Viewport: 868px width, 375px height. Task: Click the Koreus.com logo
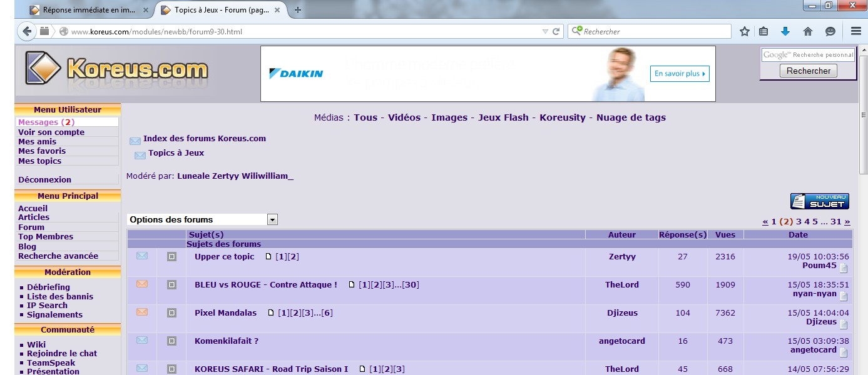coord(117,70)
